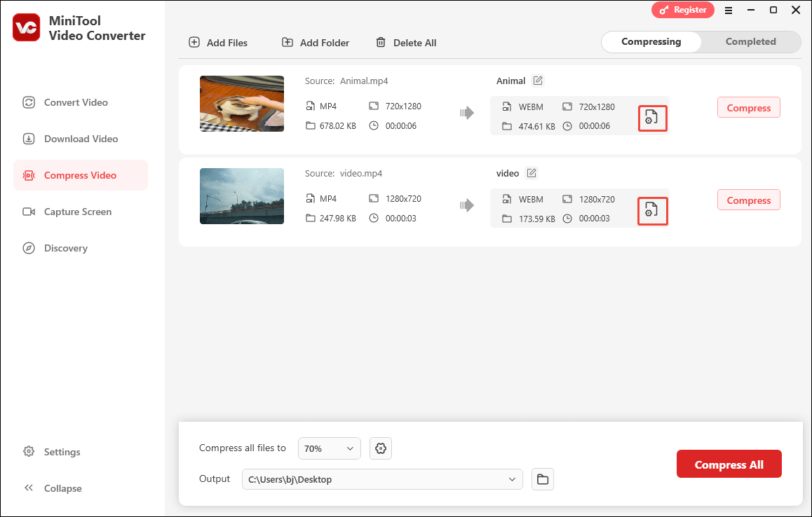Click the edit icon next to Animal
The width and height of the screenshot is (812, 517).
tap(537, 81)
